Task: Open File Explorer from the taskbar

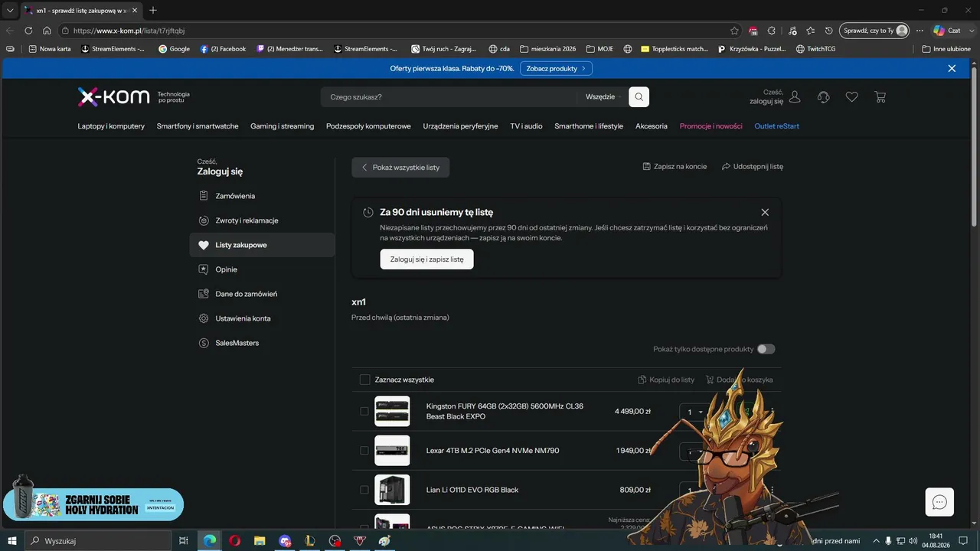Action: [x=260, y=541]
